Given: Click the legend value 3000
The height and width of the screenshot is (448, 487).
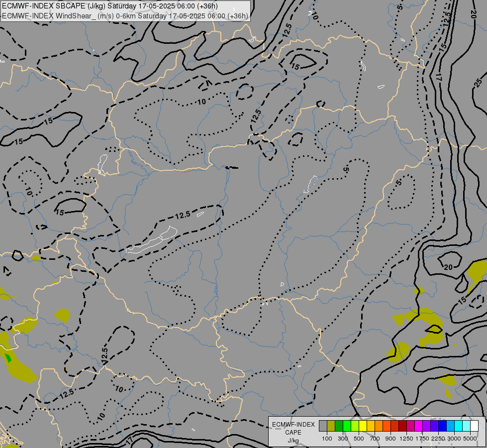Looking at the screenshot, I should 454,439.
